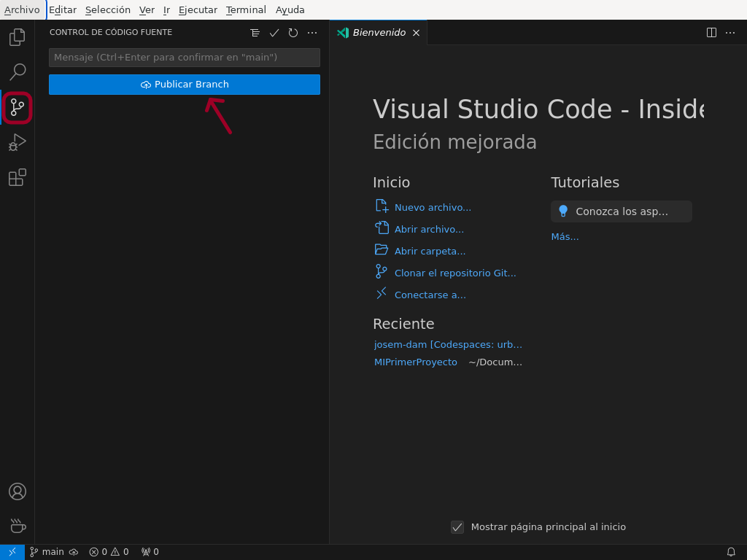Open recent MIPrimerProyecto folder
Image resolution: width=747 pixels, height=560 pixels.
[415, 362]
